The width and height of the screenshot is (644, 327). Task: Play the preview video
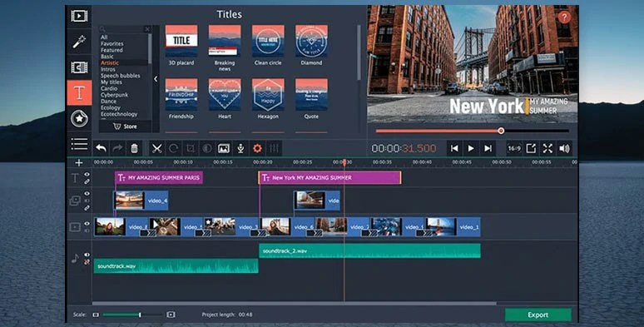(x=471, y=148)
